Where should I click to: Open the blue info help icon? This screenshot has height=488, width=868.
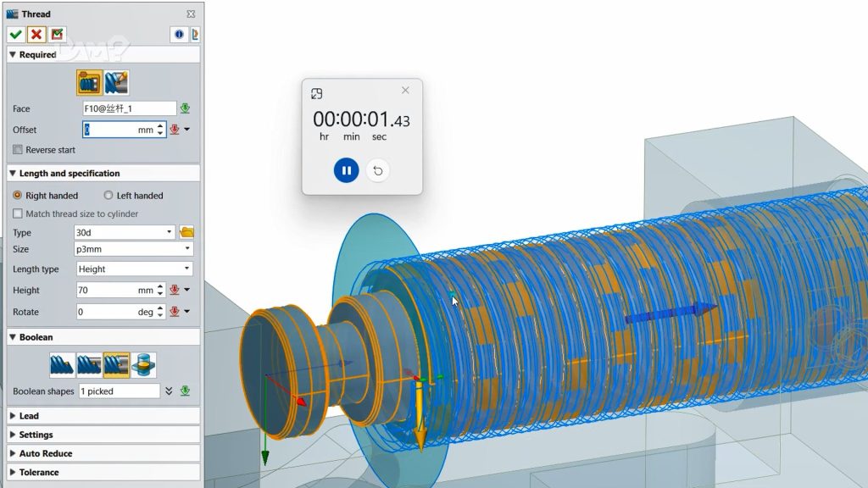point(179,35)
